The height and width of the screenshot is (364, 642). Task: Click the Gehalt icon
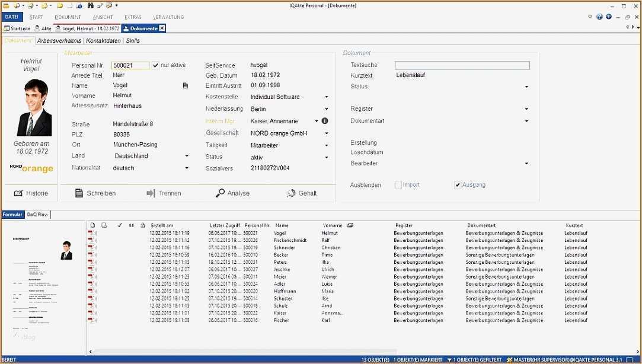[291, 193]
